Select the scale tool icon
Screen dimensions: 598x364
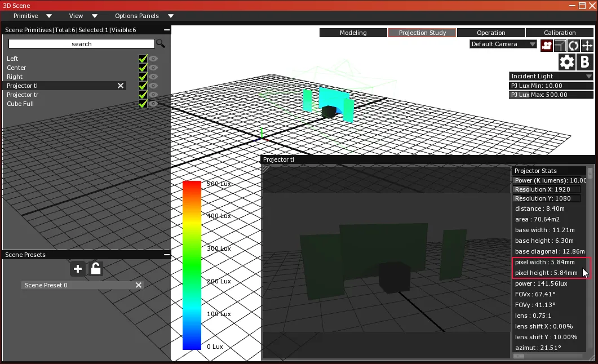(x=560, y=45)
